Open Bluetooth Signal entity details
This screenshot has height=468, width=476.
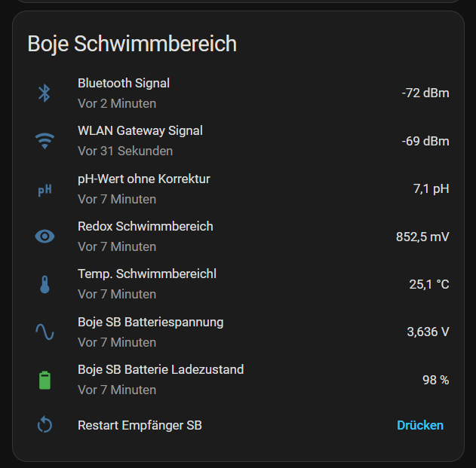coord(124,83)
